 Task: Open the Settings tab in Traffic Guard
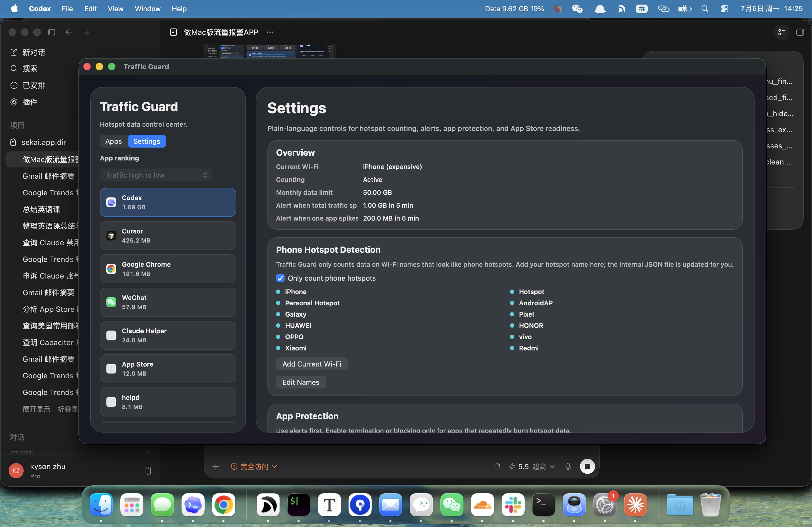[147, 141]
